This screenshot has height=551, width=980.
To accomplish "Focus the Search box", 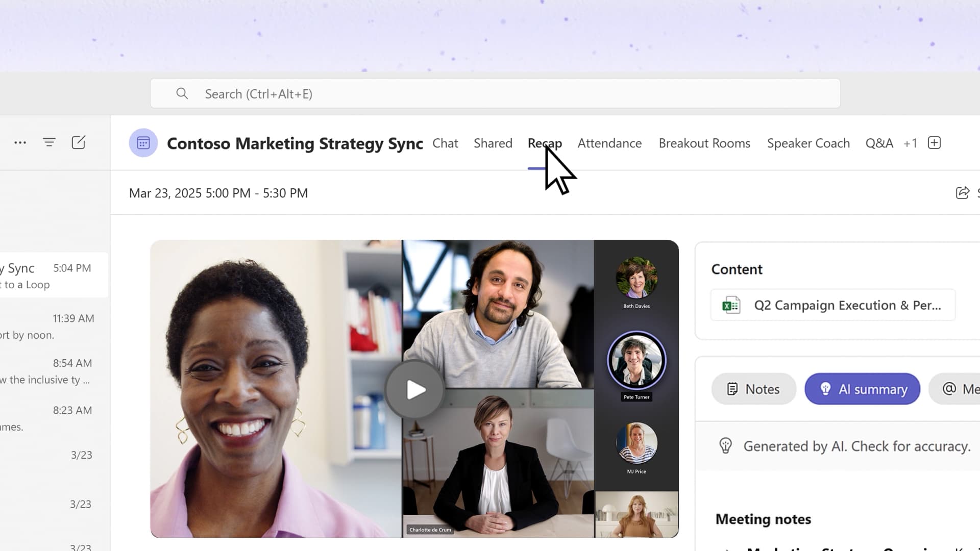I will pos(495,93).
